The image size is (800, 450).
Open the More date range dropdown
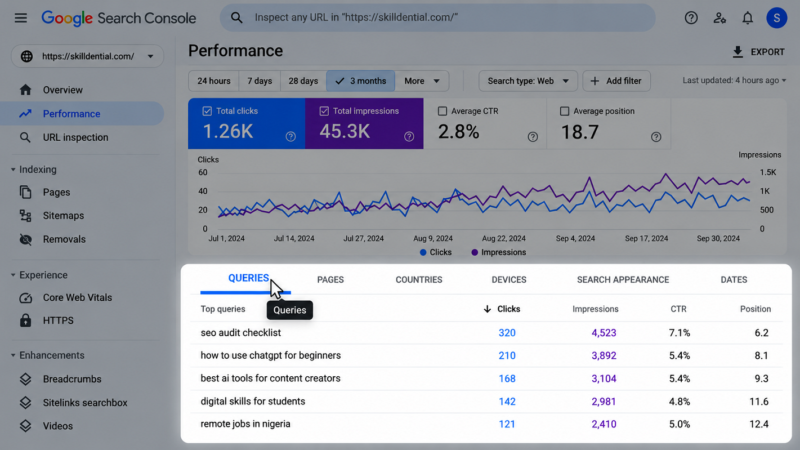422,81
